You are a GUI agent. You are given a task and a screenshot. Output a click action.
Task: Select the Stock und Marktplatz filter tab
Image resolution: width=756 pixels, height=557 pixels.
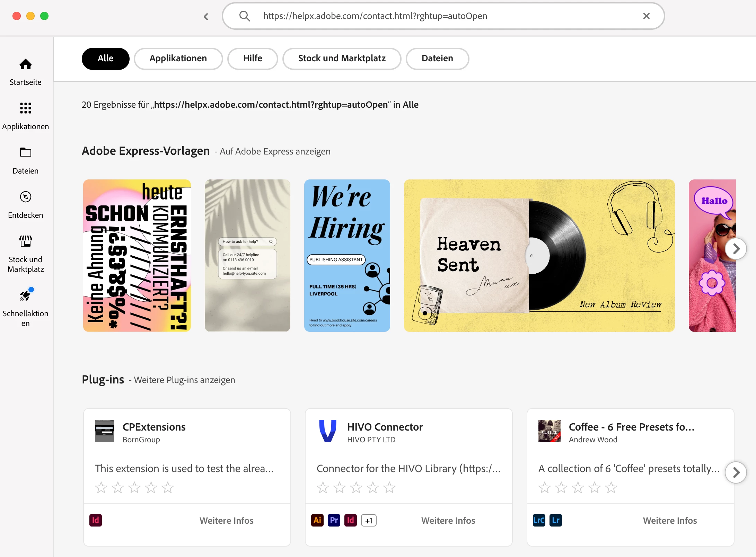click(x=342, y=59)
